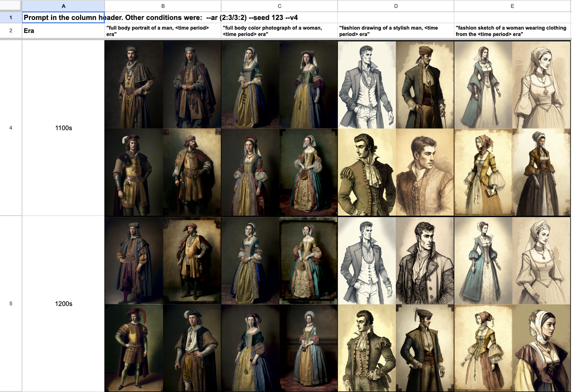
Task: Click the select-all corner box
Action: click(x=10, y=6)
